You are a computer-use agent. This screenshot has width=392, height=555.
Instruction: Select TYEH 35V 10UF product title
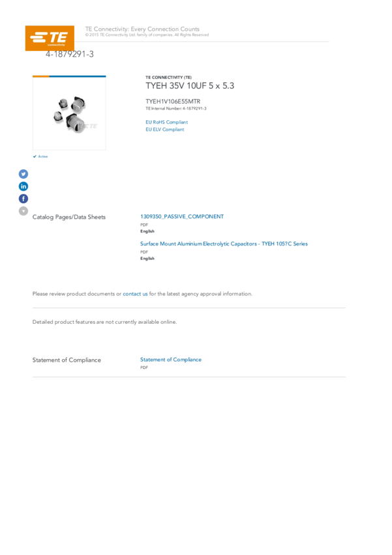click(x=190, y=86)
